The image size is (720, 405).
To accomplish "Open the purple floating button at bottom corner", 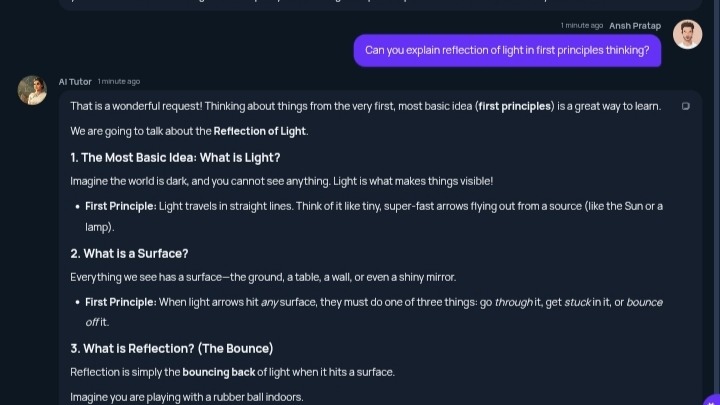I will click(x=712, y=400).
